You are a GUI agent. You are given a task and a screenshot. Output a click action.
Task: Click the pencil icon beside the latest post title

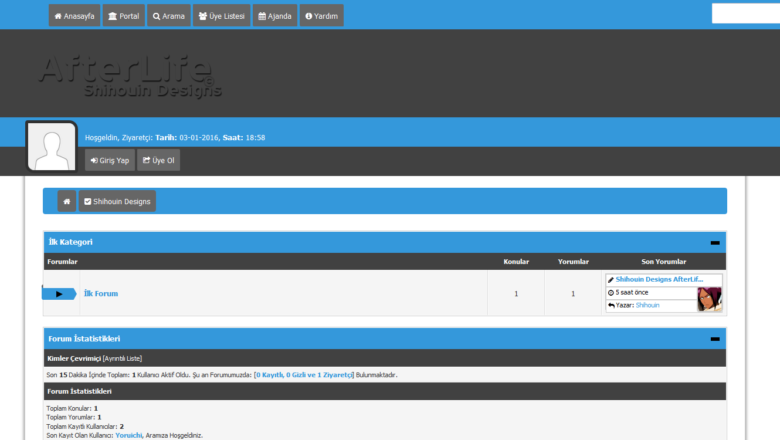610,279
